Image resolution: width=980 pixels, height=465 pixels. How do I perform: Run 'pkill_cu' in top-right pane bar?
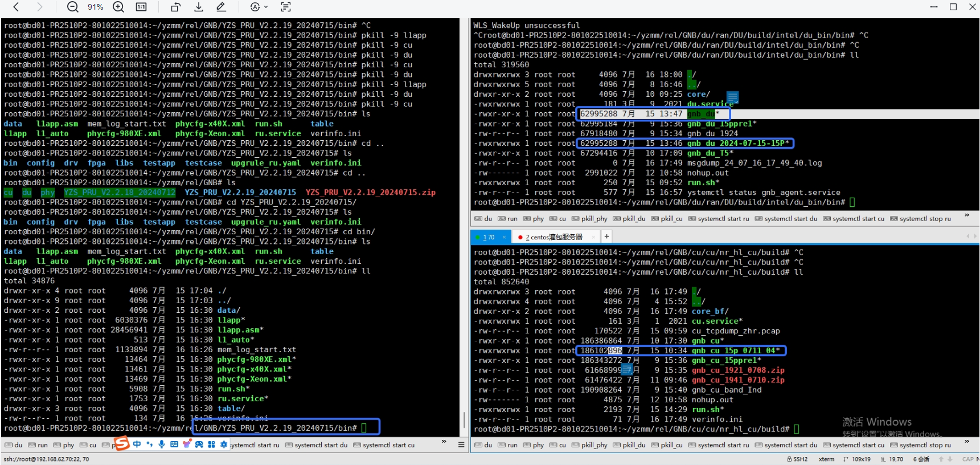coord(667,218)
